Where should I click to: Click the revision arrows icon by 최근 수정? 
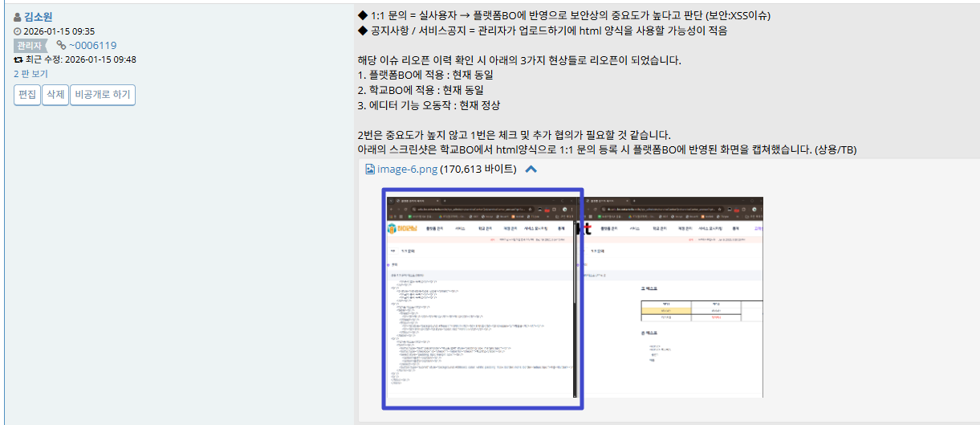pyautogui.click(x=18, y=59)
